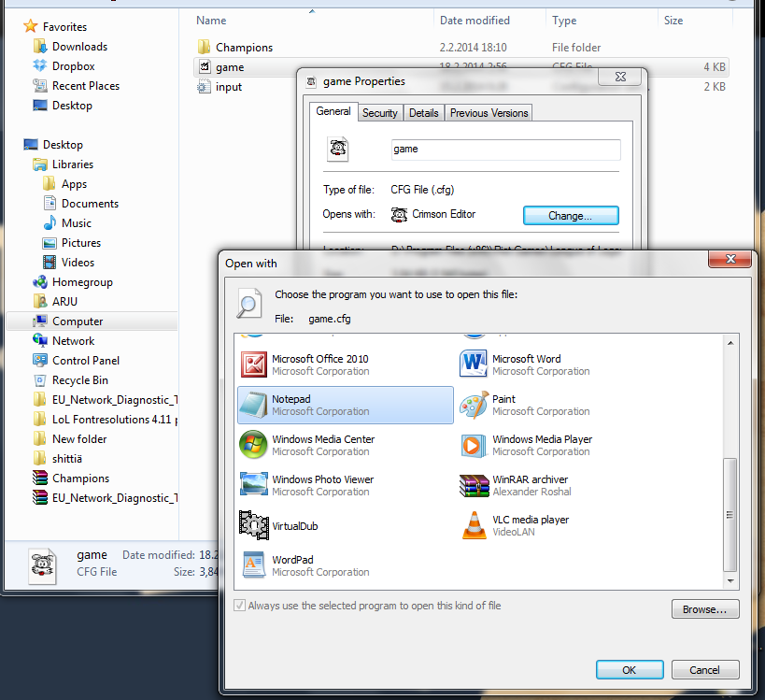Image resolution: width=765 pixels, height=700 pixels.
Task: Click scroll down arrow in program list
Action: click(x=730, y=581)
